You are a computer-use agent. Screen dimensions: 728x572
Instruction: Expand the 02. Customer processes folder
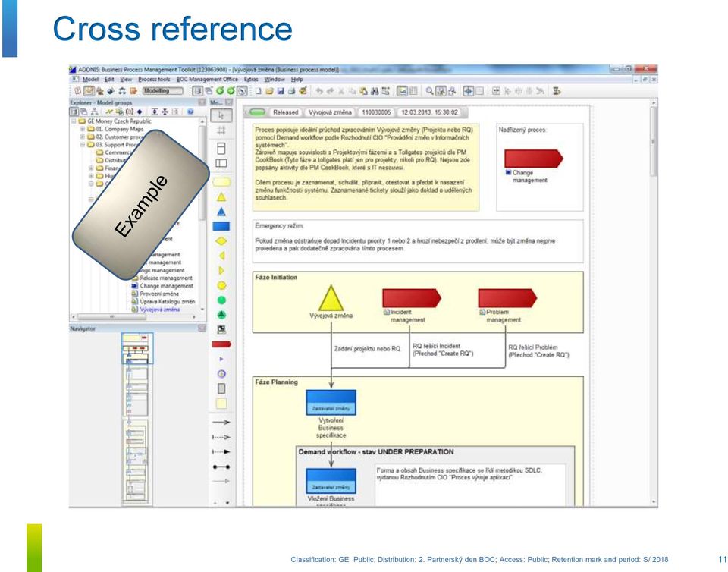(x=82, y=137)
